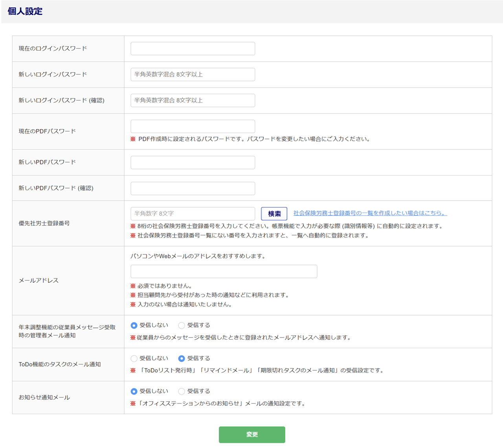Screen dimensions: 503x448
Task: Click the new login password confirmation field
Action: tap(193, 101)
